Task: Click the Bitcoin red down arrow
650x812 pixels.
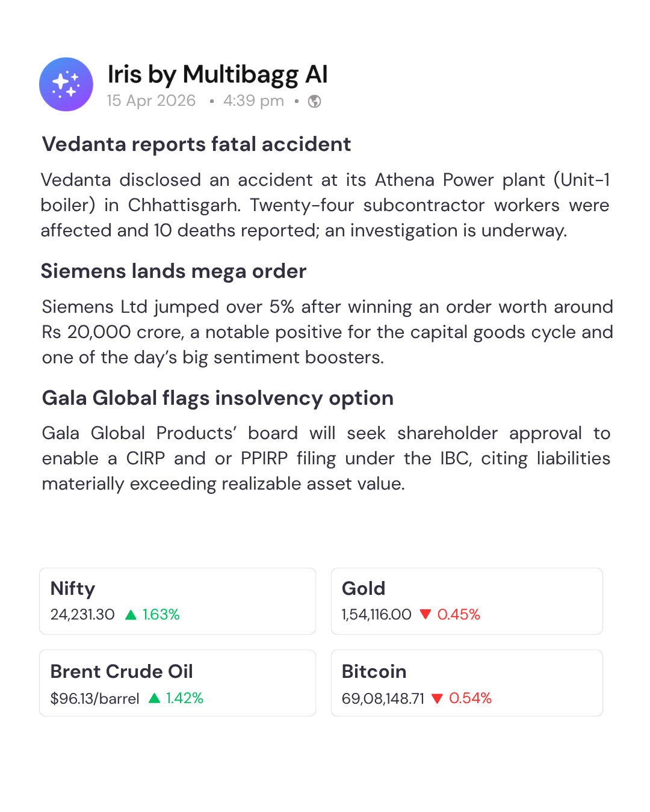Action: coord(438,698)
